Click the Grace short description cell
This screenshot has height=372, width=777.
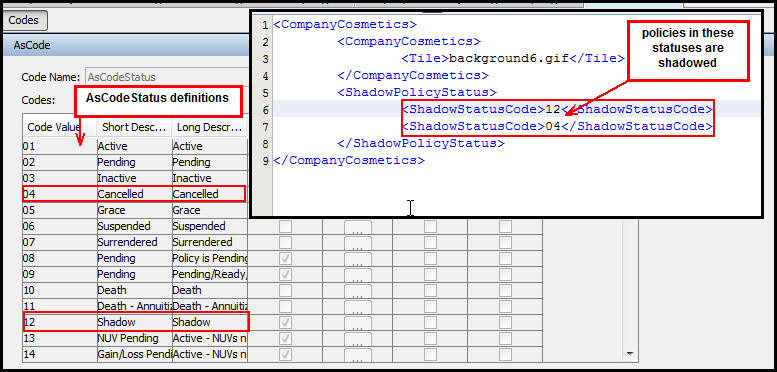135,210
